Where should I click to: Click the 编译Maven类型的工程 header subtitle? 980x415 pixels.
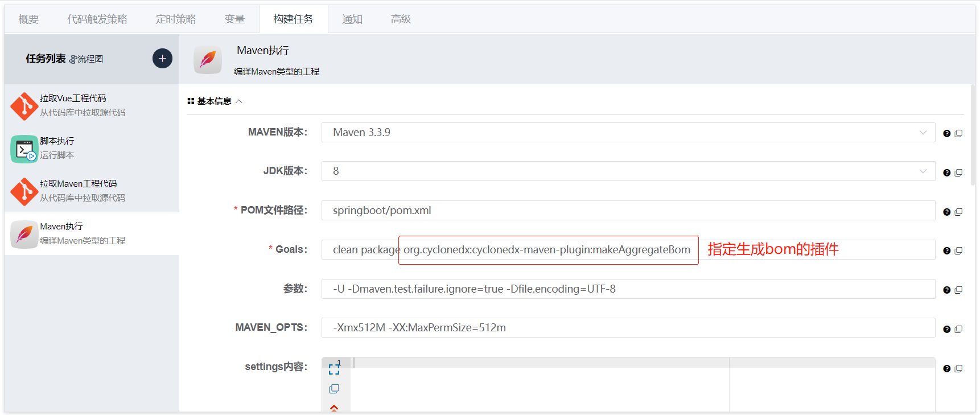point(277,72)
